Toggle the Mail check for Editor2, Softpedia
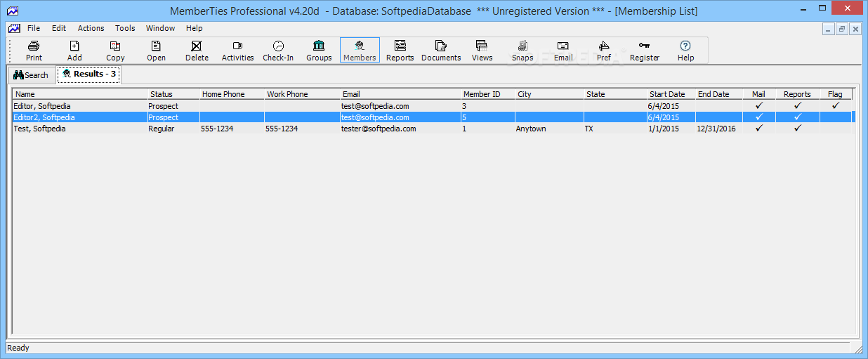 tap(758, 117)
